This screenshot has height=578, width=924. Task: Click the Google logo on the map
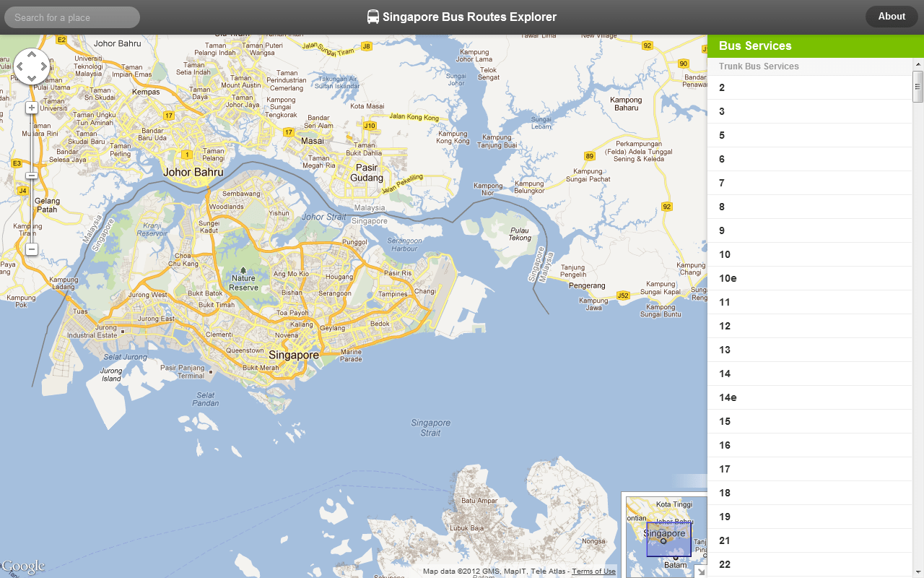coord(23,567)
